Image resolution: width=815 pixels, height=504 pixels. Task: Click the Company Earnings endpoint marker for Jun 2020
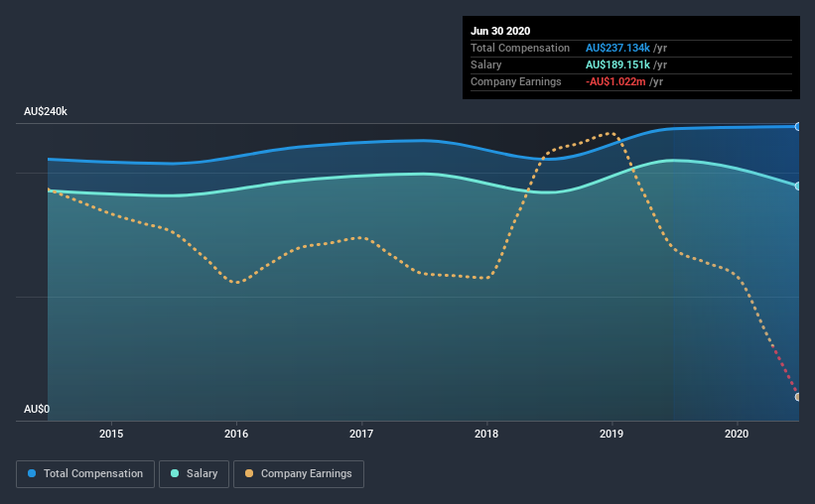[x=798, y=397]
